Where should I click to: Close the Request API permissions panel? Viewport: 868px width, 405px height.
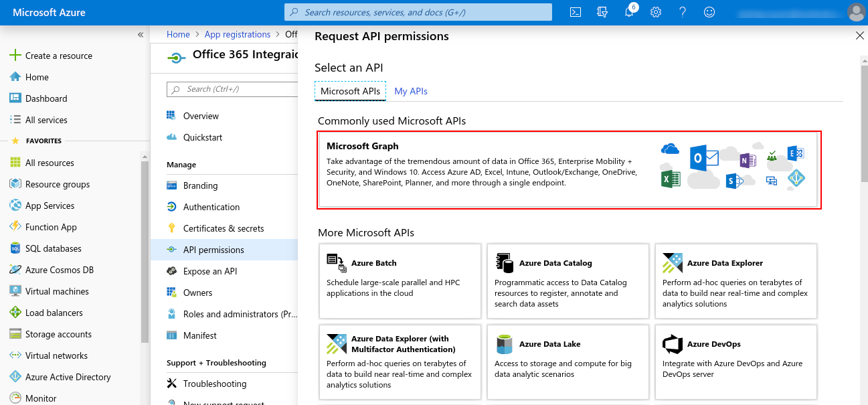click(859, 36)
